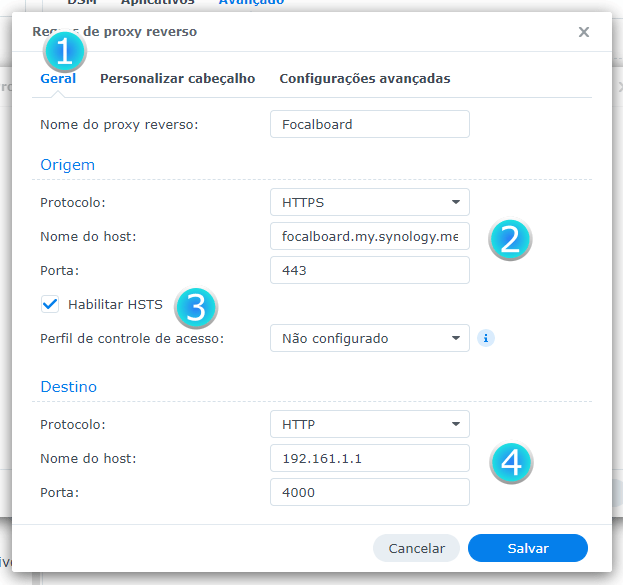Edit the Destino Porta field with 4000
The image size is (623, 585).
[x=369, y=492]
